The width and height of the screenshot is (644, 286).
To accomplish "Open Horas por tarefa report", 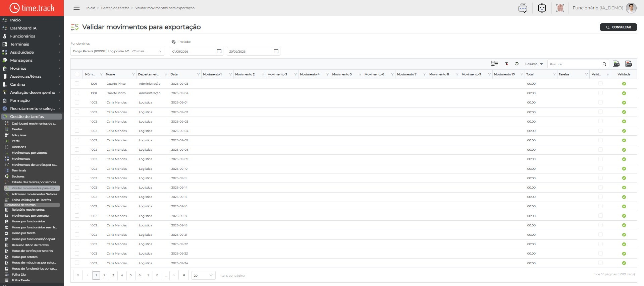I will coord(23,233).
